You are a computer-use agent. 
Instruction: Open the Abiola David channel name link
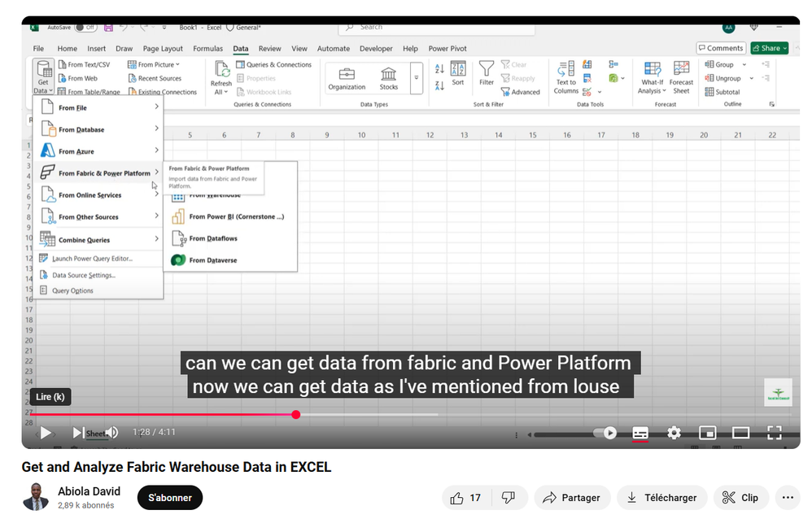[89, 491]
